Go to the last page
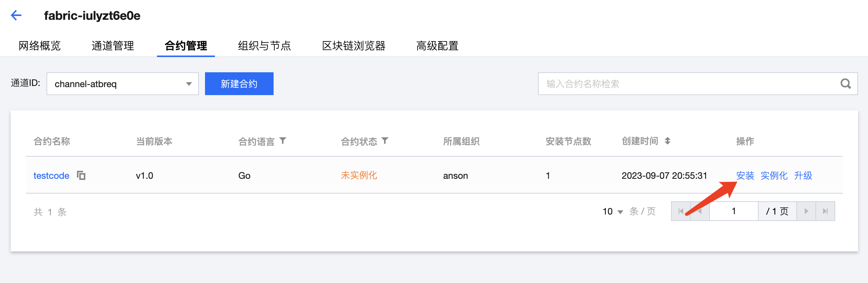This screenshot has height=283, width=868. click(825, 211)
